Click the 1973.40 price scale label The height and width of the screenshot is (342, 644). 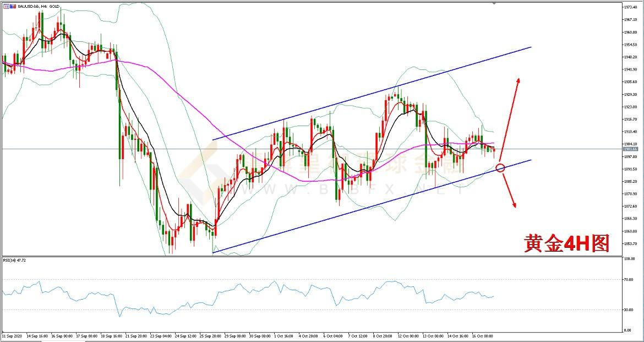[631, 7]
